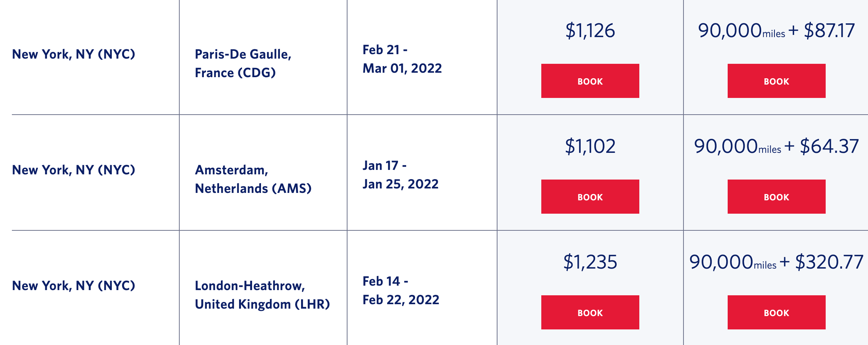The height and width of the screenshot is (345, 868).
Task: Book the $1,102 Amsterdam cash fare
Action: tap(590, 197)
